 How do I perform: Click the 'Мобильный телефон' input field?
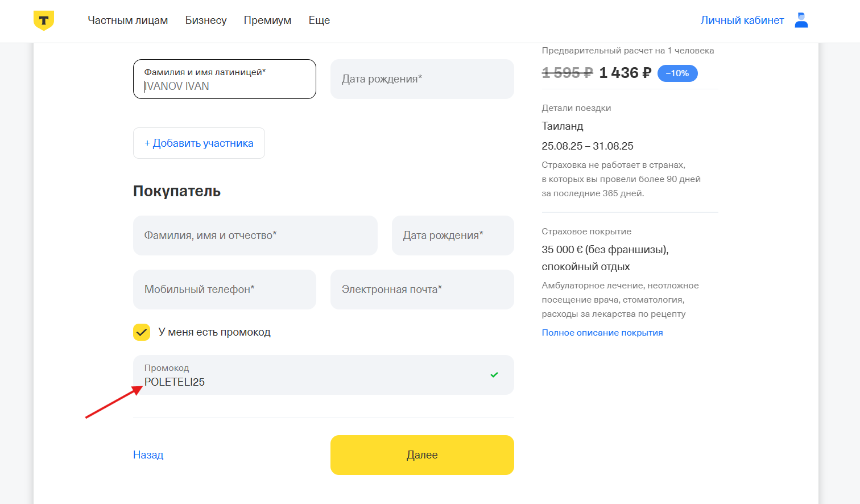click(225, 290)
